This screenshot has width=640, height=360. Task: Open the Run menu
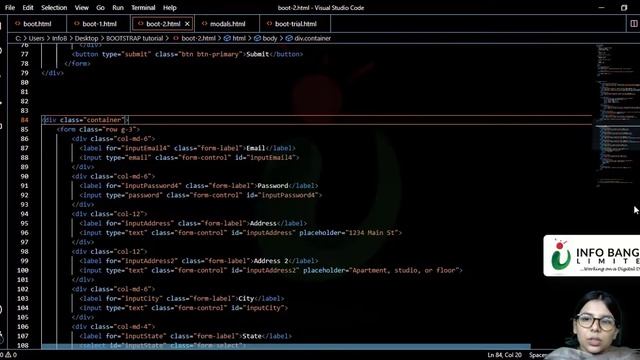click(x=118, y=8)
